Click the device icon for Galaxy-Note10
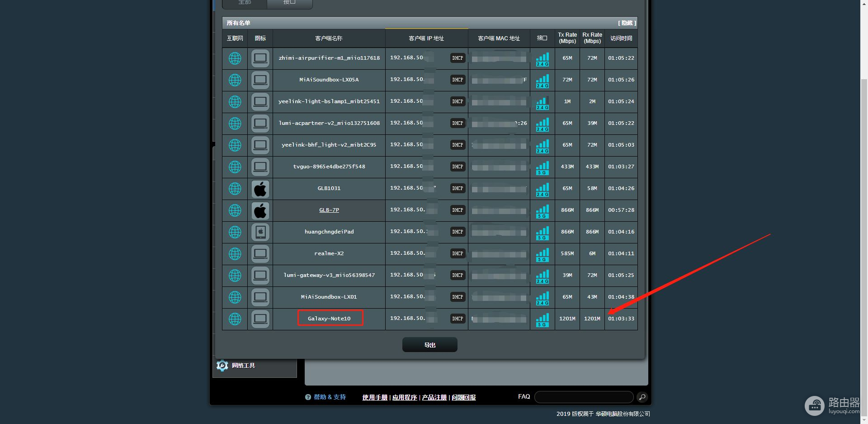This screenshot has height=424, width=868. point(260,319)
